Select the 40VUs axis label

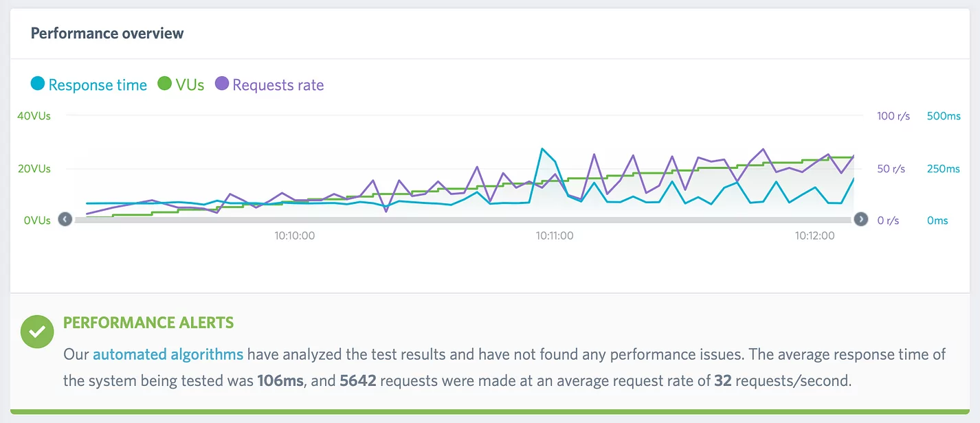(x=33, y=115)
